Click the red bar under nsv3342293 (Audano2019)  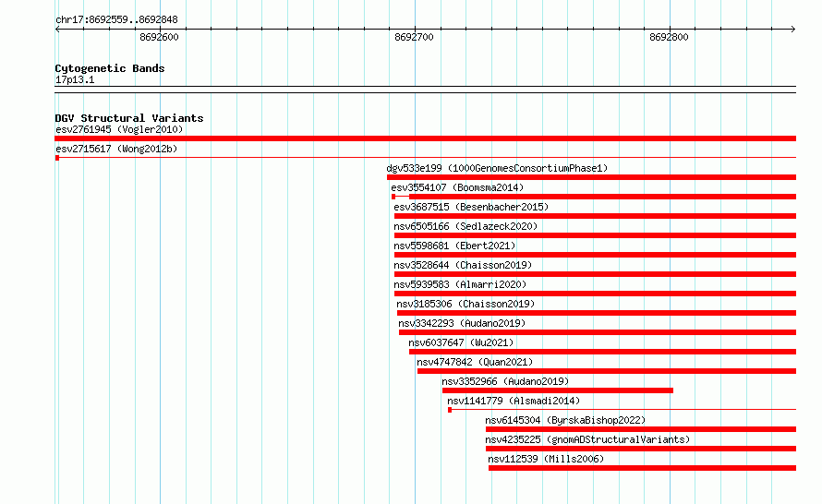tap(598, 332)
